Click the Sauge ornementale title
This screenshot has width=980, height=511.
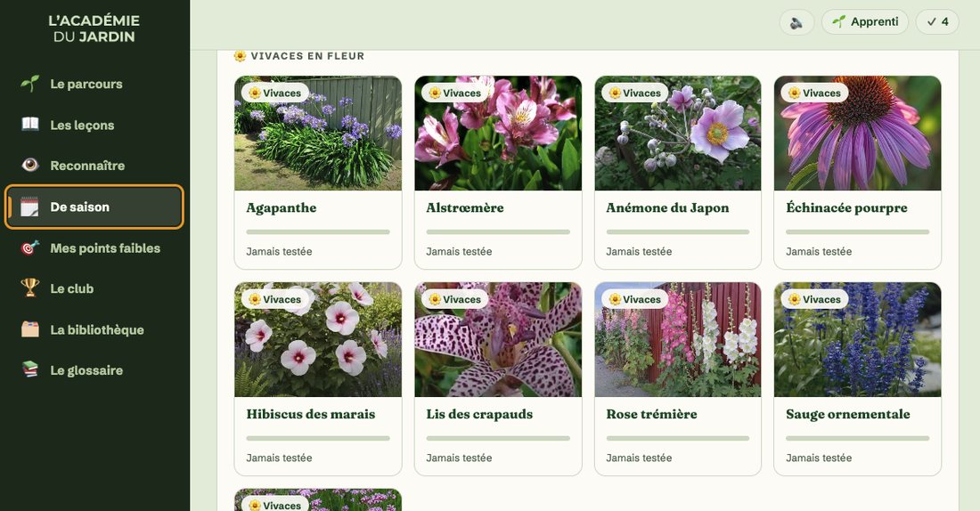(x=848, y=414)
